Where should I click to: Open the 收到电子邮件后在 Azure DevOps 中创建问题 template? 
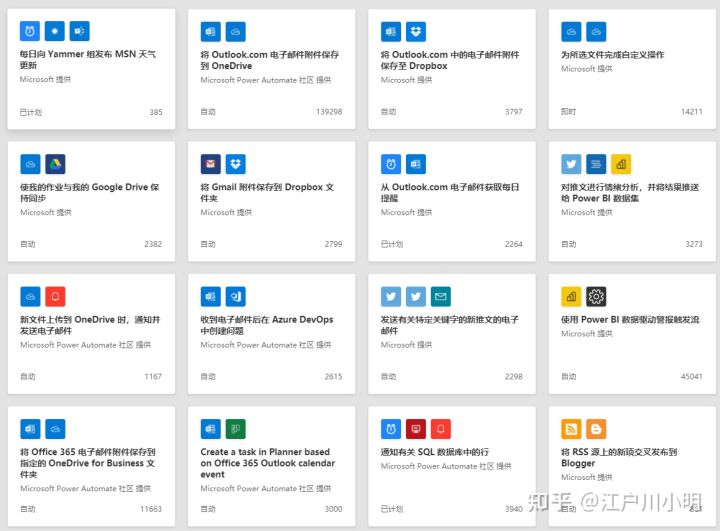coord(271,334)
